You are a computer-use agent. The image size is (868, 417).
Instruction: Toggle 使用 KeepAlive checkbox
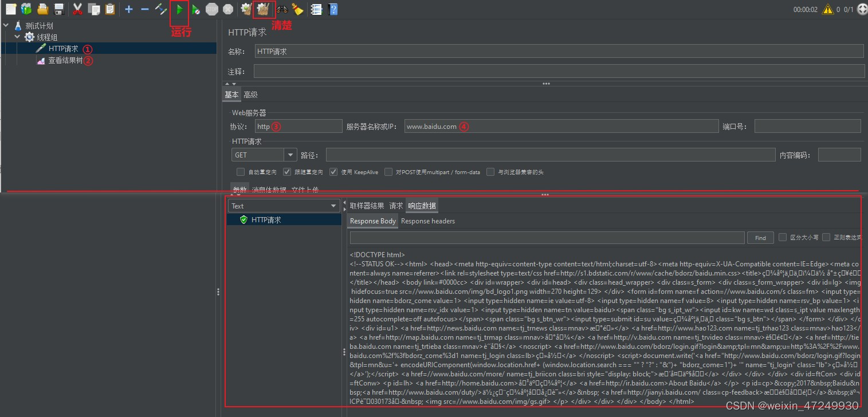pos(333,172)
